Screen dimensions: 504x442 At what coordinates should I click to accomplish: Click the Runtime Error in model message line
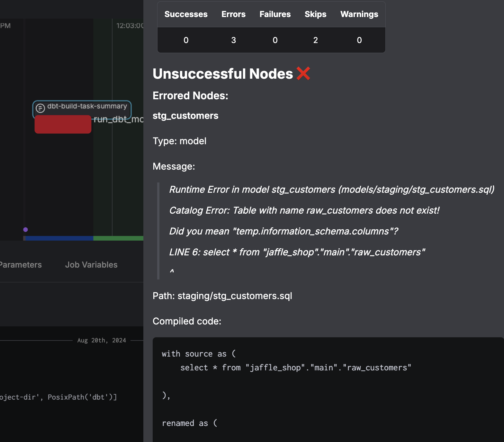[x=332, y=190]
